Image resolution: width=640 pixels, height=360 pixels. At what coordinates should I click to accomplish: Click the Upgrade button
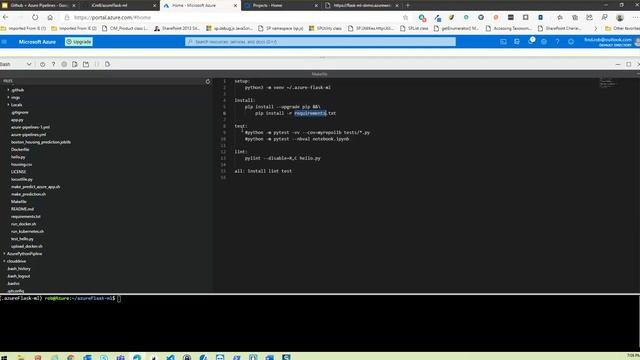tap(79, 42)
